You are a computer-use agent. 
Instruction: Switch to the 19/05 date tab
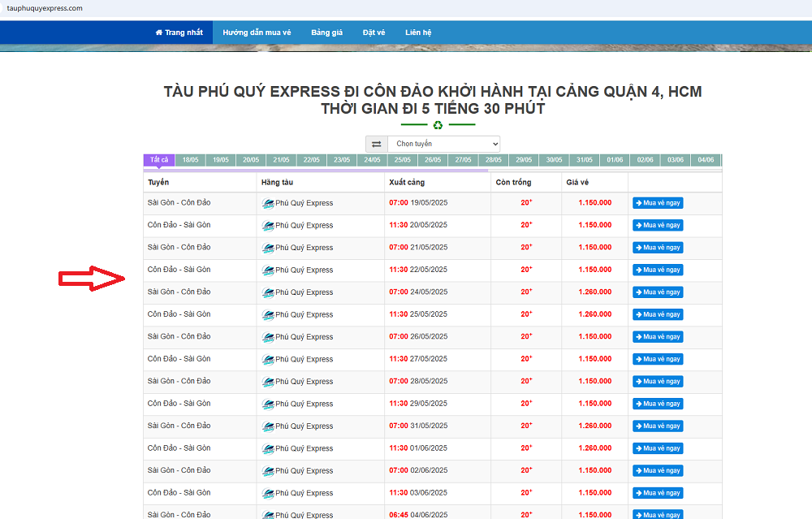[x=221, y=160]
